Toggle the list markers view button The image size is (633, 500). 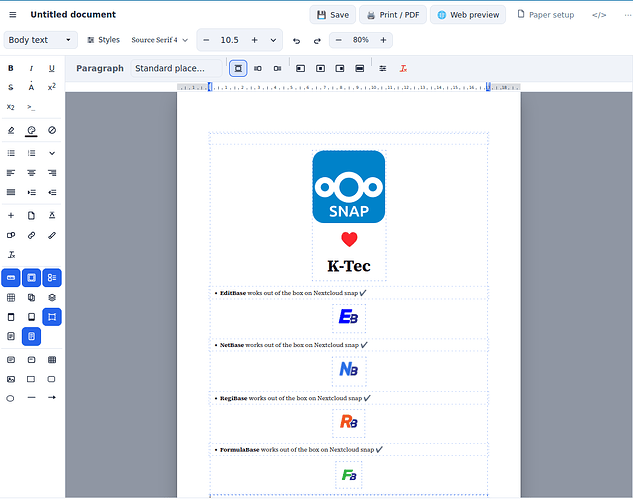click(52, 278)
